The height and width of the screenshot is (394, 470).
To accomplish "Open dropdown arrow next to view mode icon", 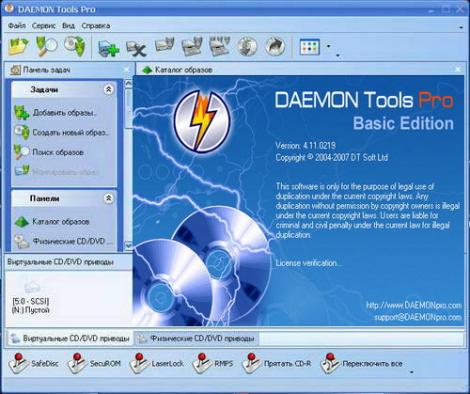I will click(328, 46).
